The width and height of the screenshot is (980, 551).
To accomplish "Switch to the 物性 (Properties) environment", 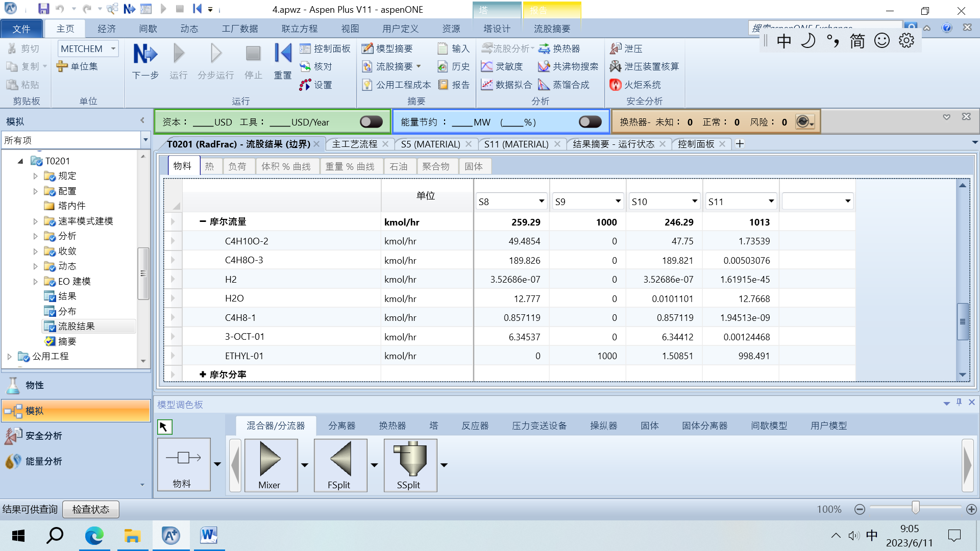I will (x=76, y=385).
